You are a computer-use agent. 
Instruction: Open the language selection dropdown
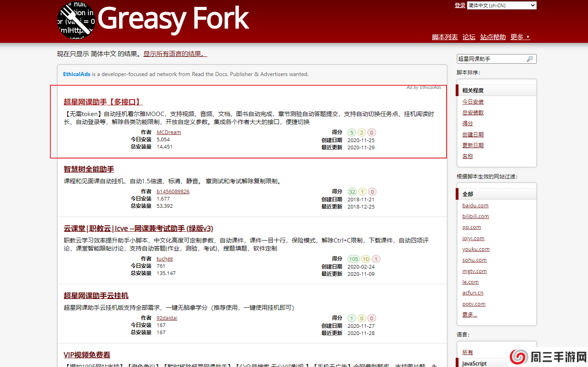502,5
